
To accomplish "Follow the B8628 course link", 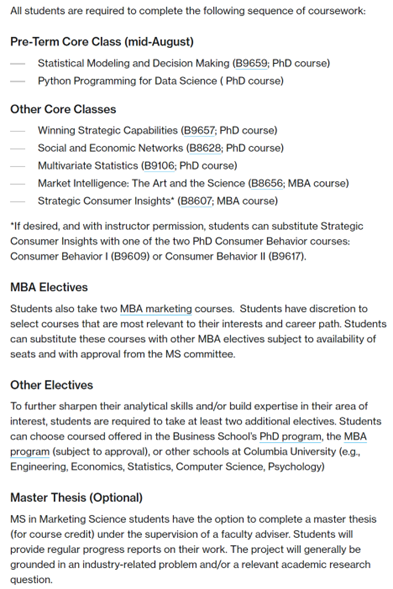I will pos(205,148).
